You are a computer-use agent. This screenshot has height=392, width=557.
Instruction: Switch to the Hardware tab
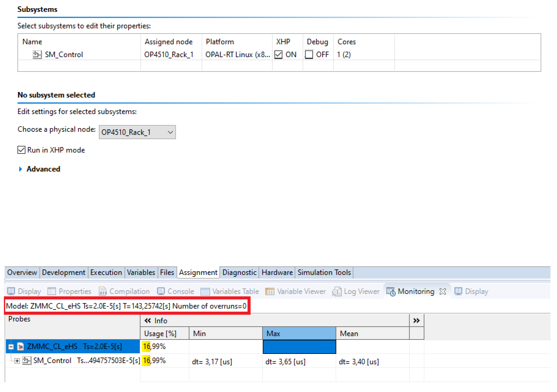coord(277,272)
